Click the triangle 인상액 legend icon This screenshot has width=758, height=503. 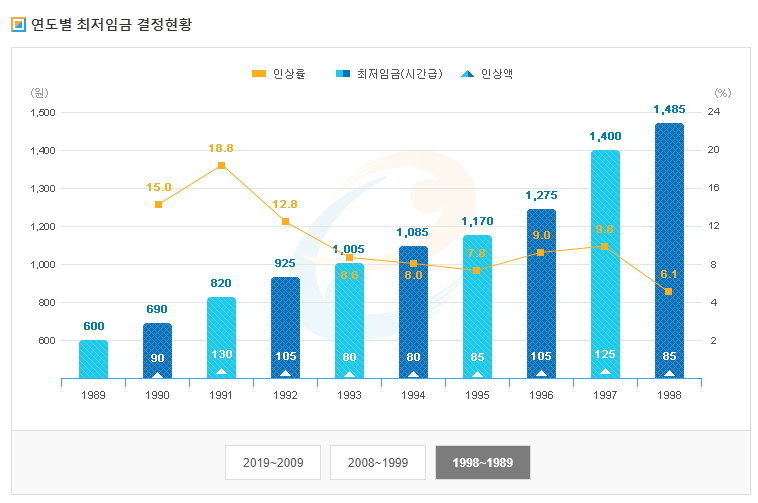click(x=467, y=73)
